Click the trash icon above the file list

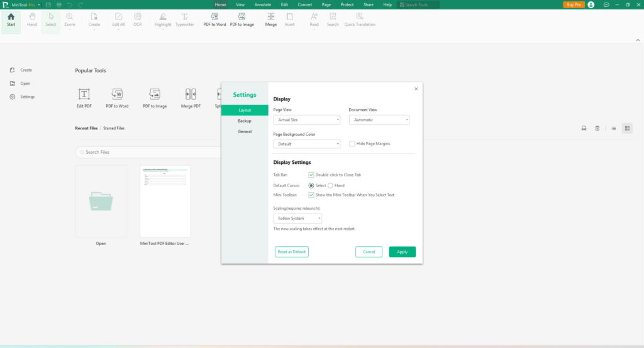(x=597, y=128)
